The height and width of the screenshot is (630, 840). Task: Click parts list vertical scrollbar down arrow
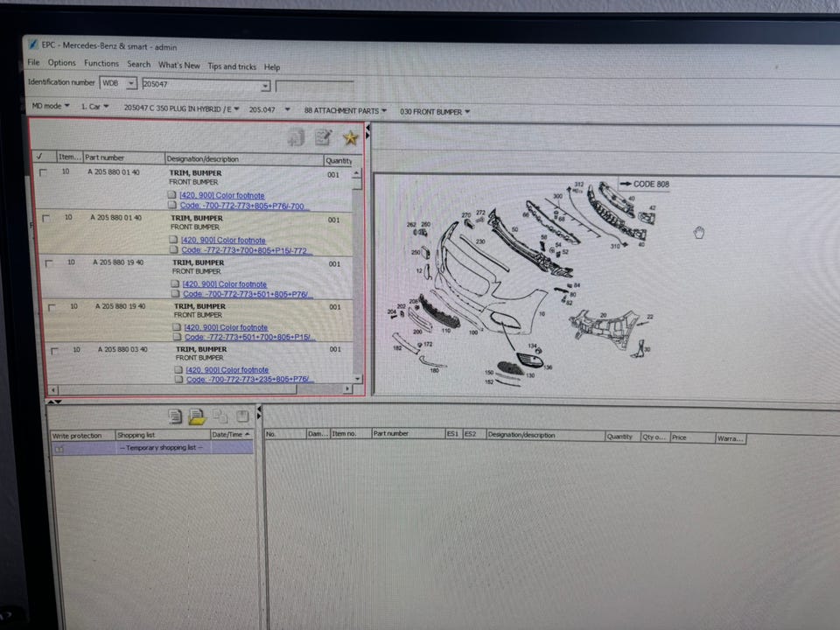[358, 379]
